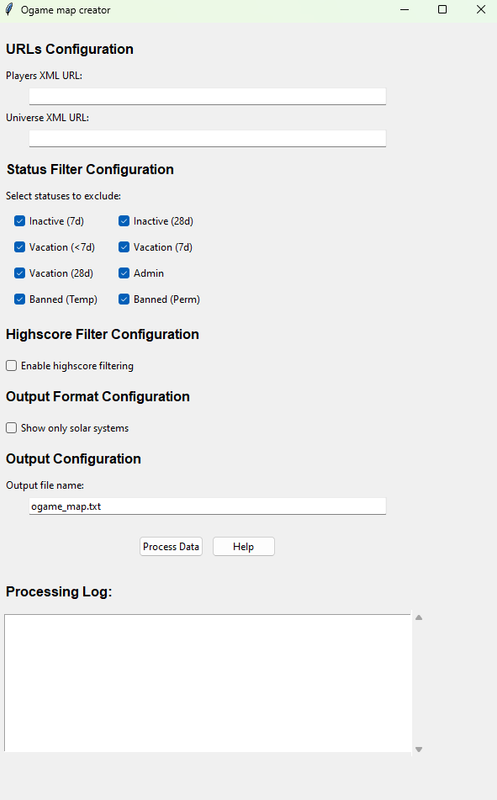The width and height of the screenshot is (497, 800).
Task: Click the feather app icon in title bar
Action: pos(9,10)
